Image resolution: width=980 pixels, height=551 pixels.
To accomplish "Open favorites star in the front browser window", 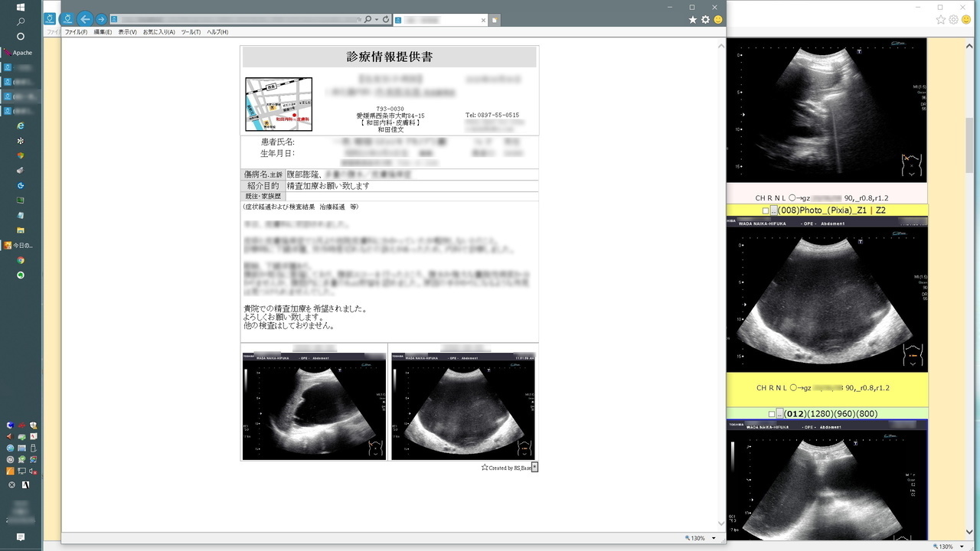I will (693, 20).
